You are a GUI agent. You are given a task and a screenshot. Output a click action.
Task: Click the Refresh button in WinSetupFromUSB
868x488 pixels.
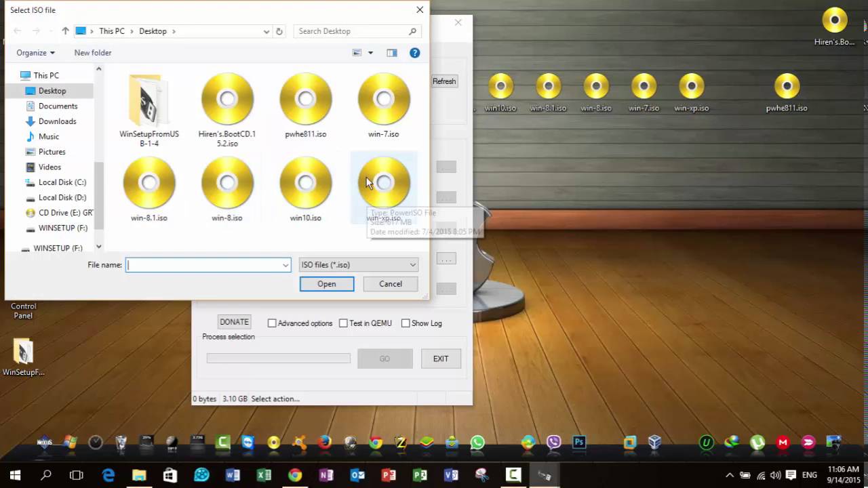click(444, 81)
